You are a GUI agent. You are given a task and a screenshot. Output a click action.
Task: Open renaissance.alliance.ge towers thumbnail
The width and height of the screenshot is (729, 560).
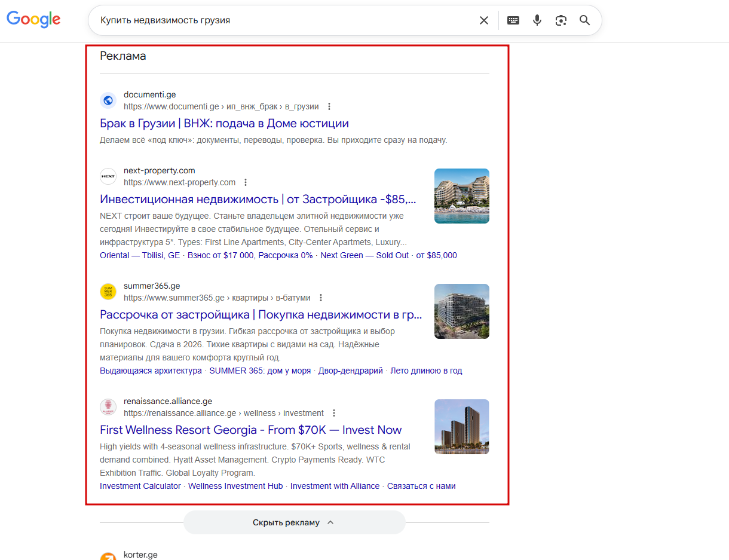tap(462, 427)
